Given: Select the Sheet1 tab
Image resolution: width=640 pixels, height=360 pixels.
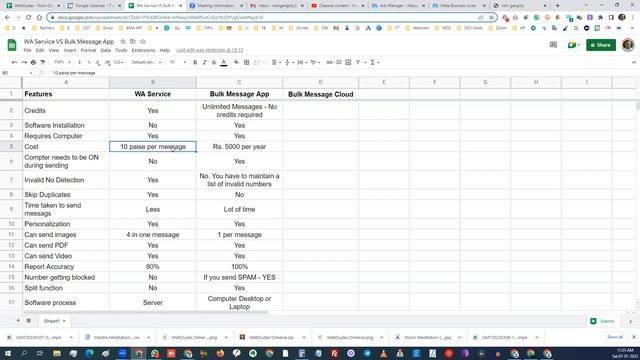Looking at the screenshot, I should 54,321.
